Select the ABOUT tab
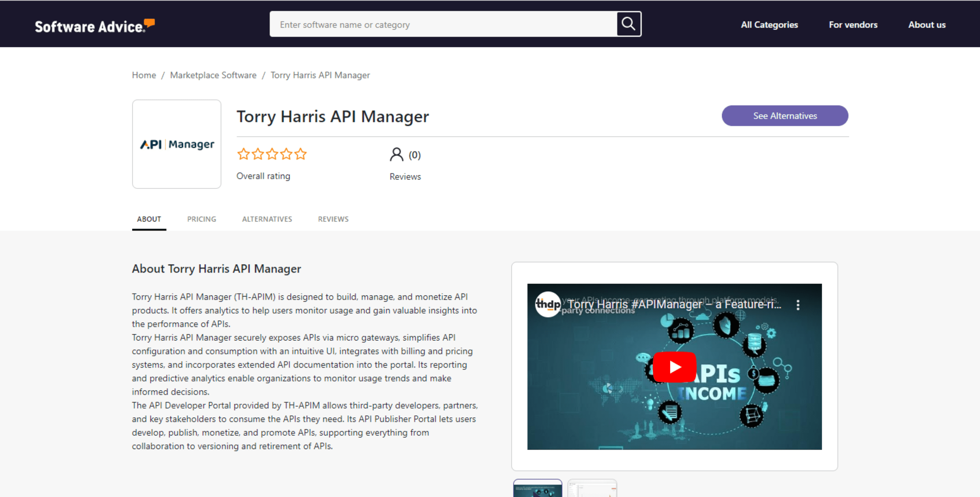980x497 pixels. pyautogui.click(x=149, y=219)
